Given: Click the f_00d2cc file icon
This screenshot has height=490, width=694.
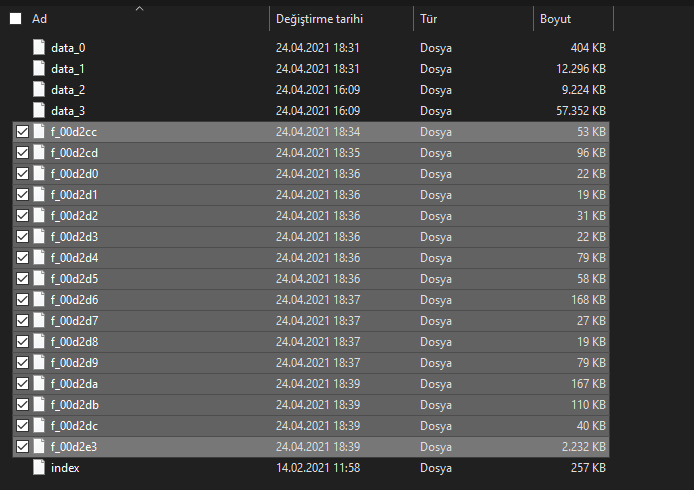Looking at the screenshot, I should click(39, 132).
